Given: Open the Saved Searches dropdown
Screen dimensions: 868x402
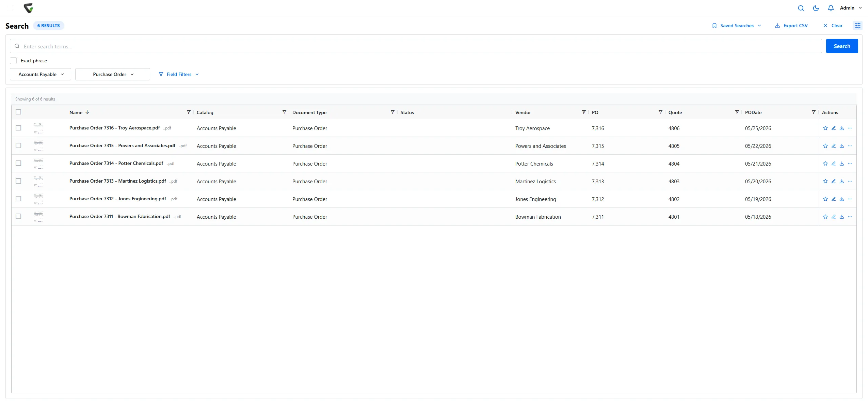Looking at the screenshot, I should click(736, 26).
